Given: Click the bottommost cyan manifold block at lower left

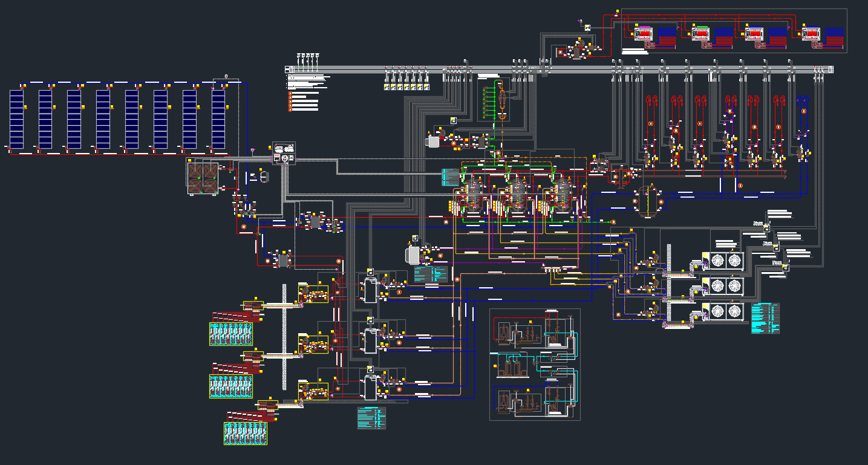Looking at the screenshot, I should pos(246,434).
